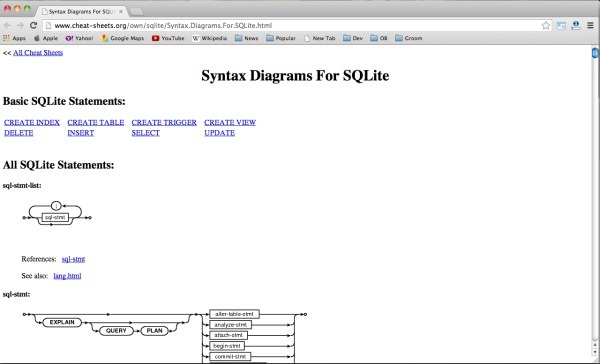Screen dimensions: 600x364
Task: Open the CREATE VIEW link
Action: click(230, 122)
